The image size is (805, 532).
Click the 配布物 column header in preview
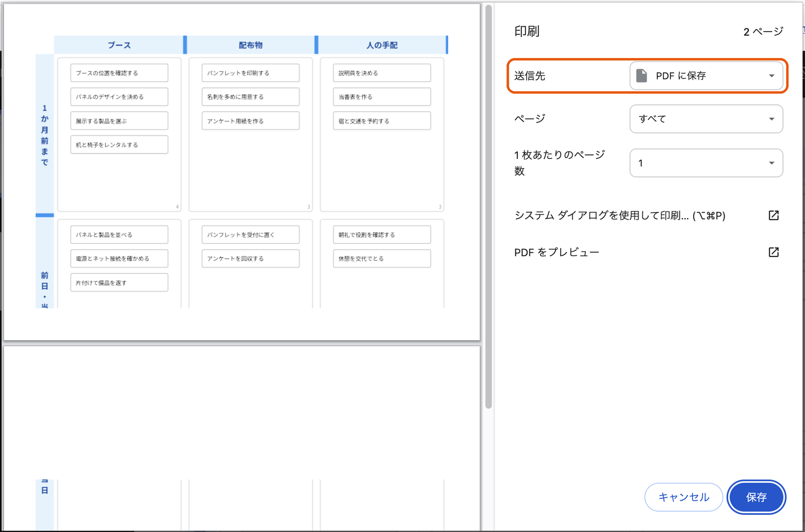point(250,45)
